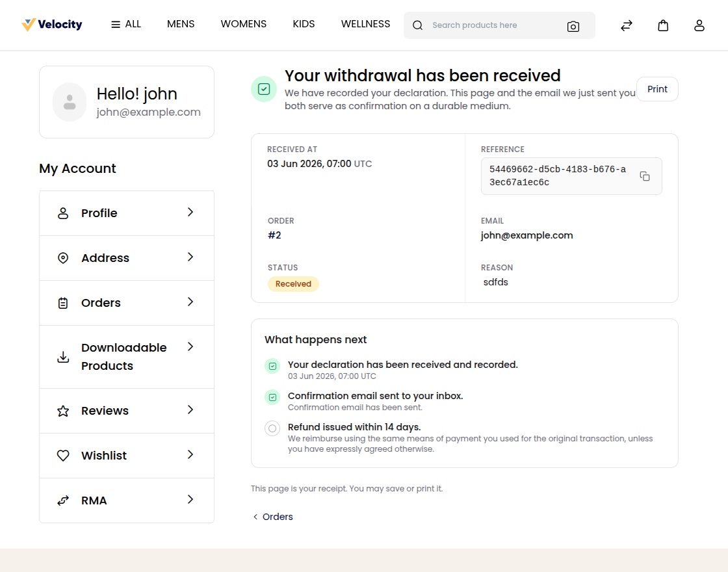Click the empty Refund issued step circle
Screen dimensions: 728x572
(x=272, y=428)
